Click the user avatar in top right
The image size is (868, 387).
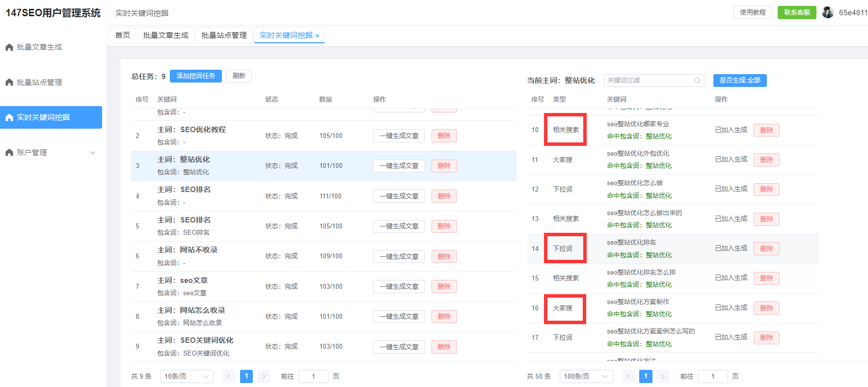828,12
